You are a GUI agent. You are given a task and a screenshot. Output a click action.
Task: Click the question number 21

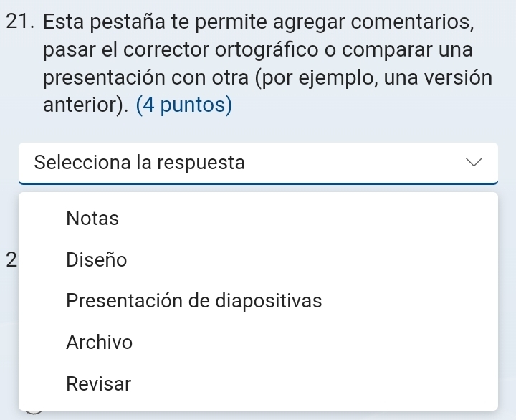pyautogui.click(x=19, y=22)
